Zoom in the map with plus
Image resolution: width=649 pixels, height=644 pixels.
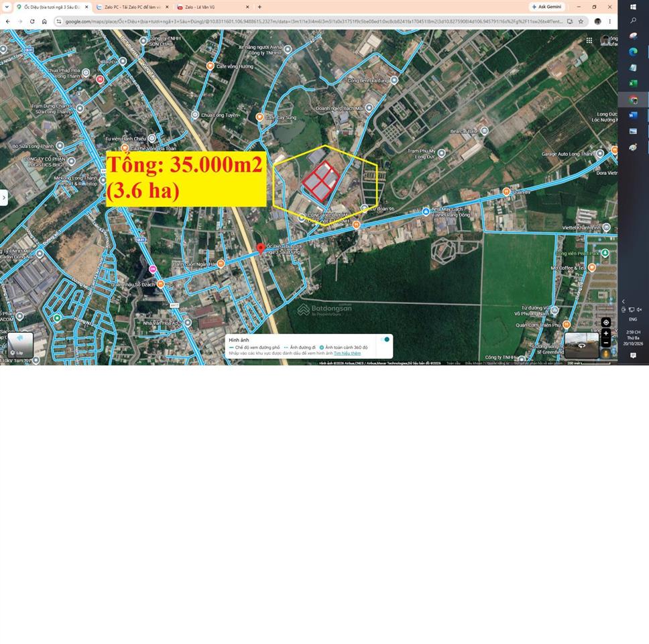click(606, 333)
